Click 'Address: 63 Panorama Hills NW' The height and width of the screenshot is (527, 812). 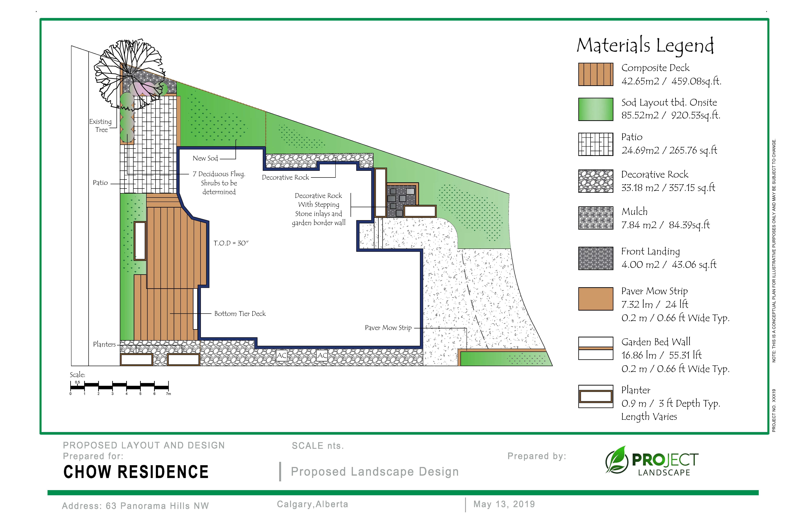click(135, 506)
